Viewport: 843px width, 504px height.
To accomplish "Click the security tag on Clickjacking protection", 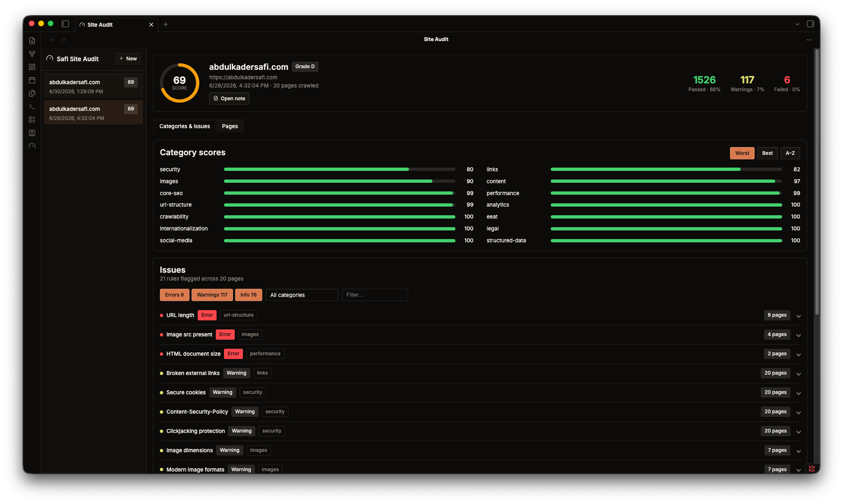I will [x=272, y=431].
